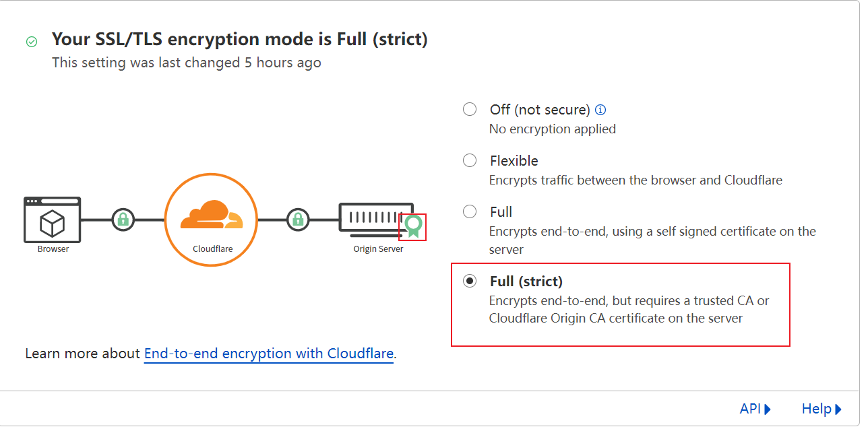Select the Flexible encryption radio button
This screenshot has width=868, height=433.
pyautogui.click(x=470, y=160)
